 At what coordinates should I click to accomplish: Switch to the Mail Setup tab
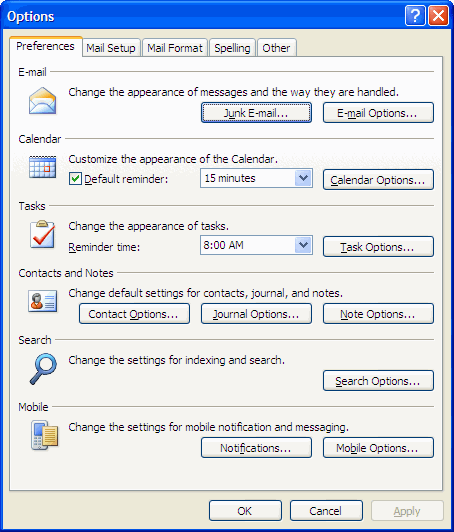pos(111,48)
